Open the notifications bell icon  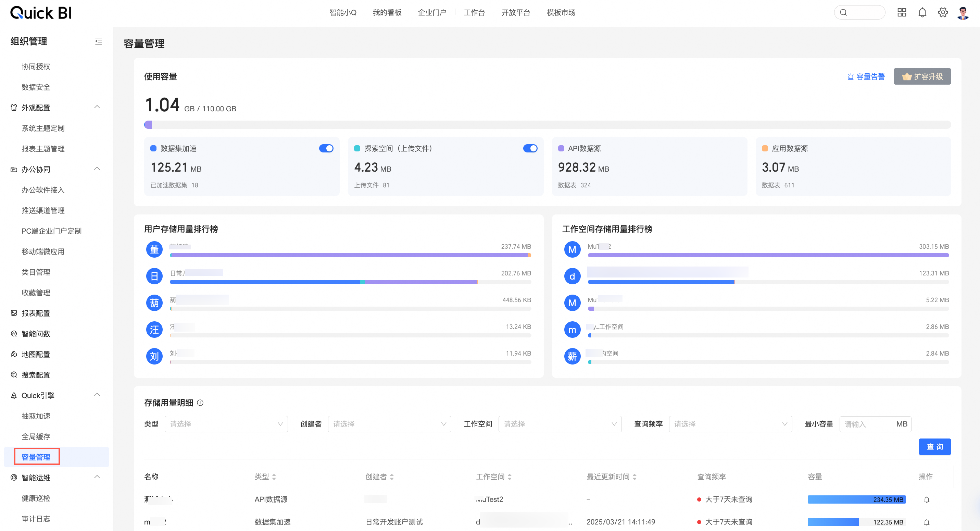(922, 13)
